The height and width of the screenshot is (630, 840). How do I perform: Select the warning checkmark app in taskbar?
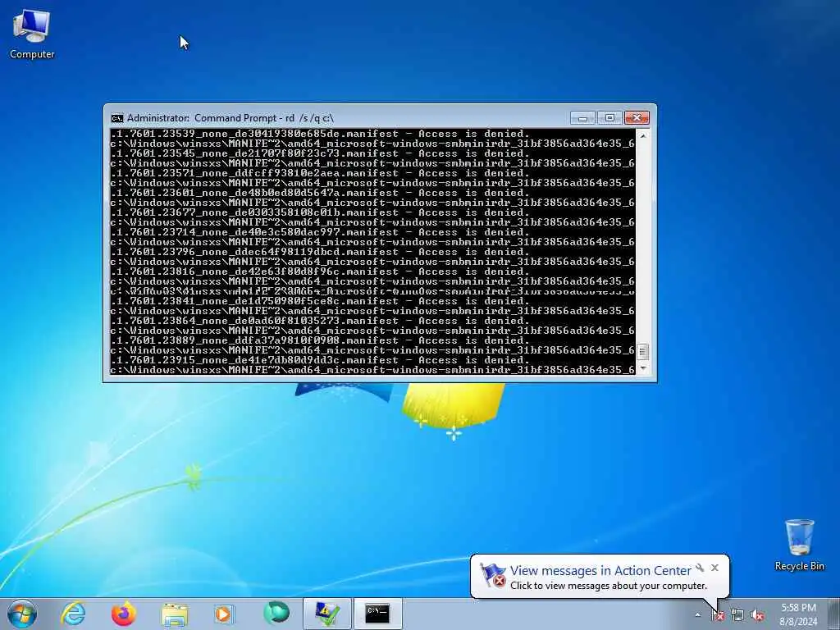[x=327, y=614]
